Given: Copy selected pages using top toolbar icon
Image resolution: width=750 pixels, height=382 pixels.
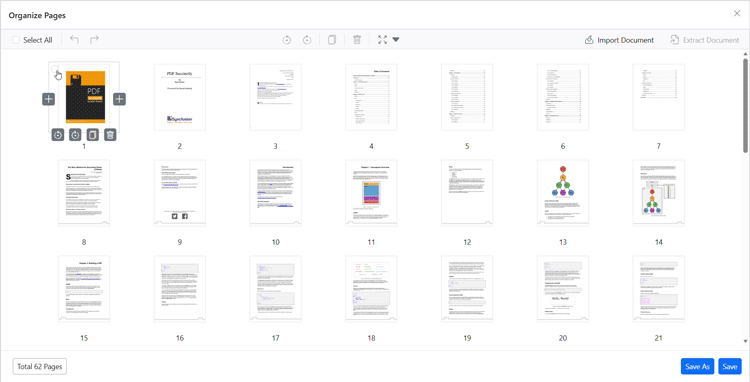Looking at the screenshot, I should point(332,40).
